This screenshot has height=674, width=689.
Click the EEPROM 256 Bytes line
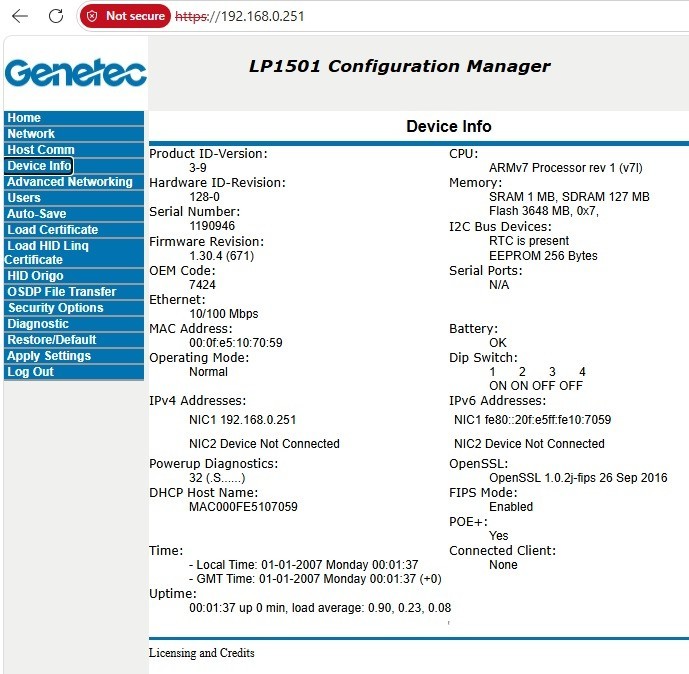543,256
